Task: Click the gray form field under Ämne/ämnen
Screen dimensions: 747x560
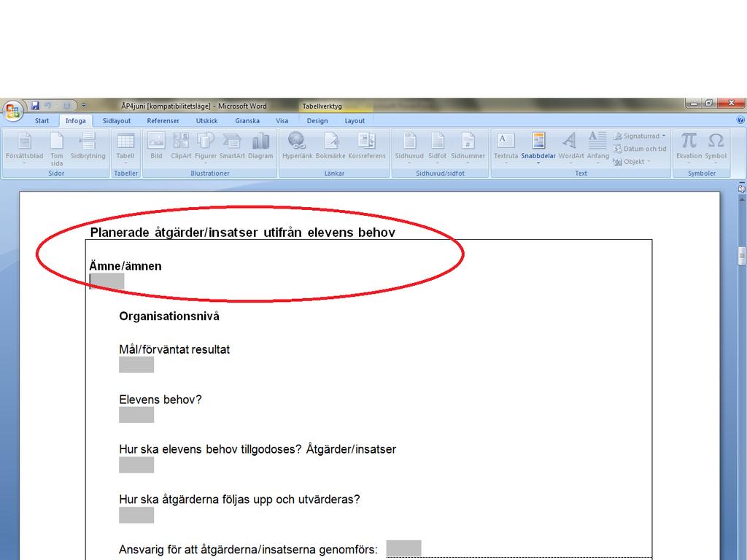Action: [x=107, y=281]
